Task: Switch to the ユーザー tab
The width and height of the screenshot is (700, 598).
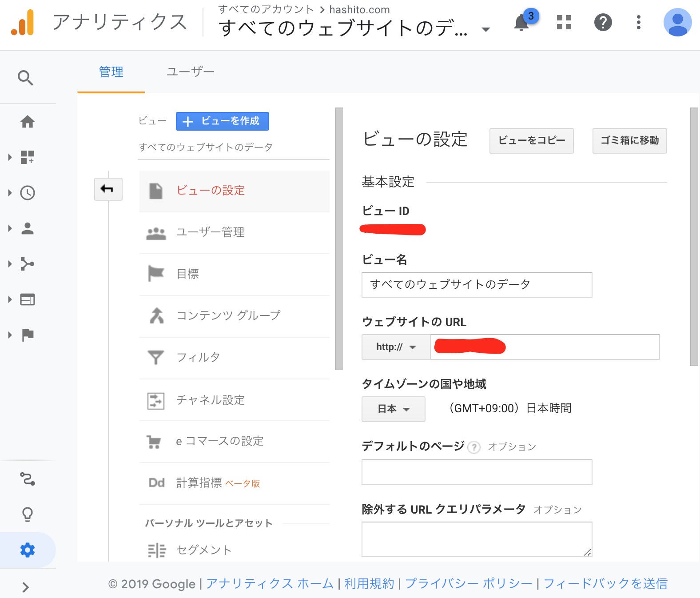Action: pos(190,72)
